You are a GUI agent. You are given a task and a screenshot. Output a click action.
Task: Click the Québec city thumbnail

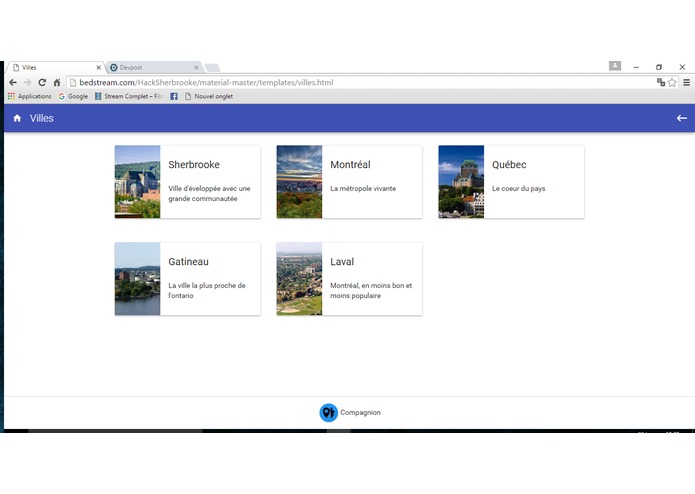[x=461, y=182]
